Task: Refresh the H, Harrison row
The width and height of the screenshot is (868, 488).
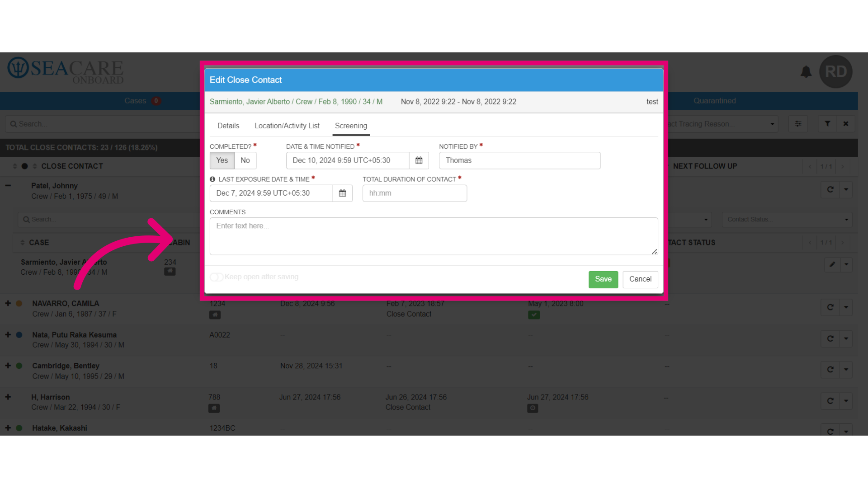Action: (830, 401)
